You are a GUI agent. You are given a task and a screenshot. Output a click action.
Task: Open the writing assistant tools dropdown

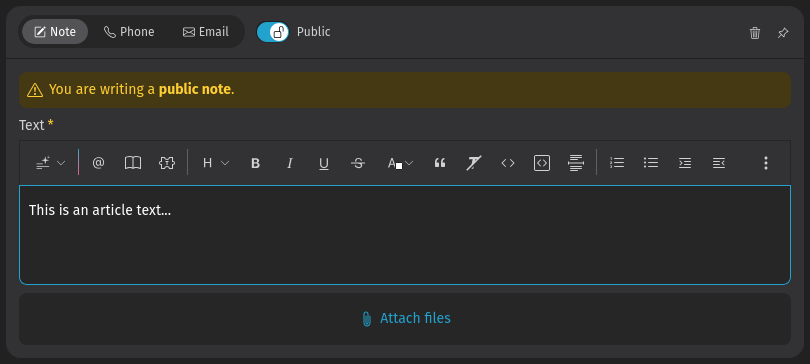pos(51,163)
